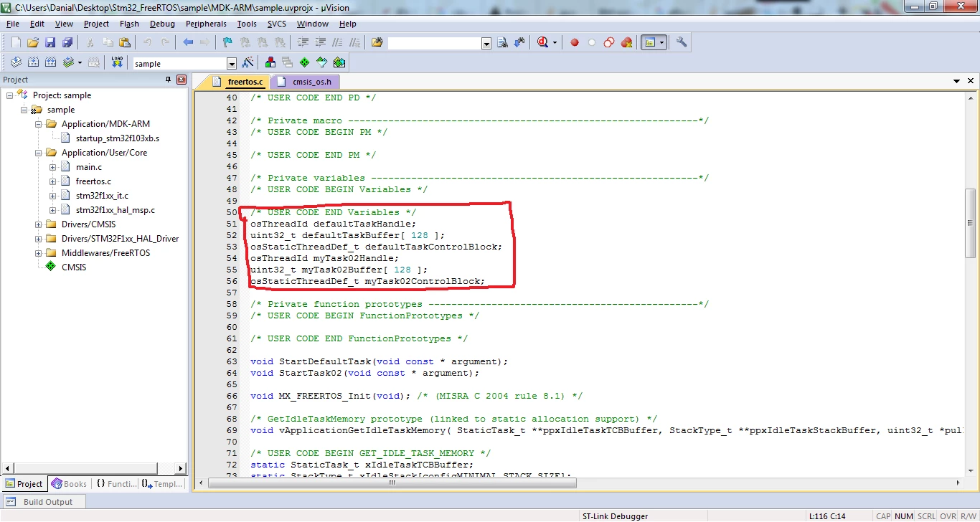
Task: Click the green Manage Run-Time Environment icon
Action: (305, 62)
